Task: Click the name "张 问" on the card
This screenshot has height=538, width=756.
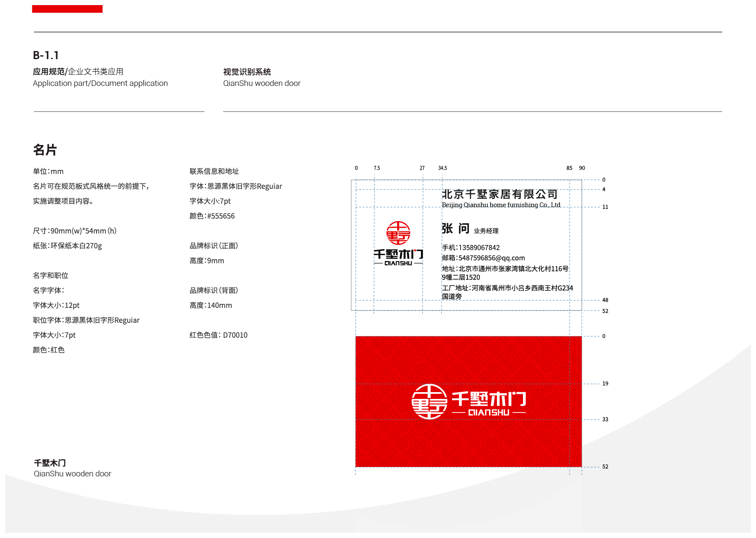Action: coord(455,229)
